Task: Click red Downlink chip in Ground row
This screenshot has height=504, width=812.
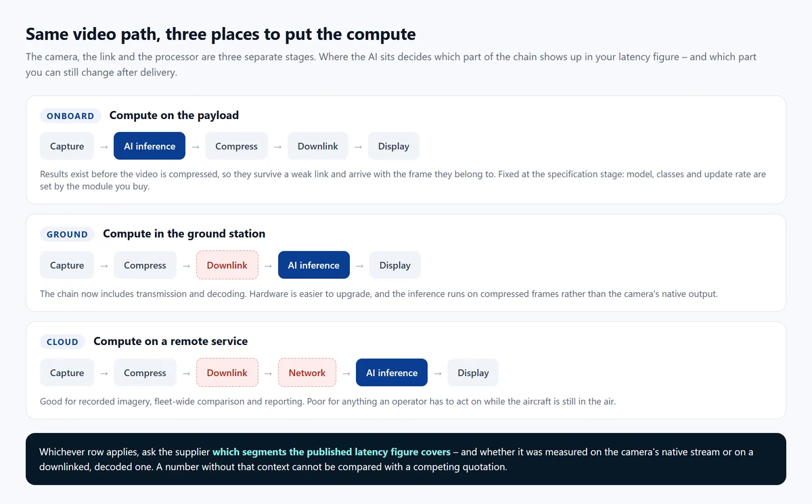Action: point(227,265)
